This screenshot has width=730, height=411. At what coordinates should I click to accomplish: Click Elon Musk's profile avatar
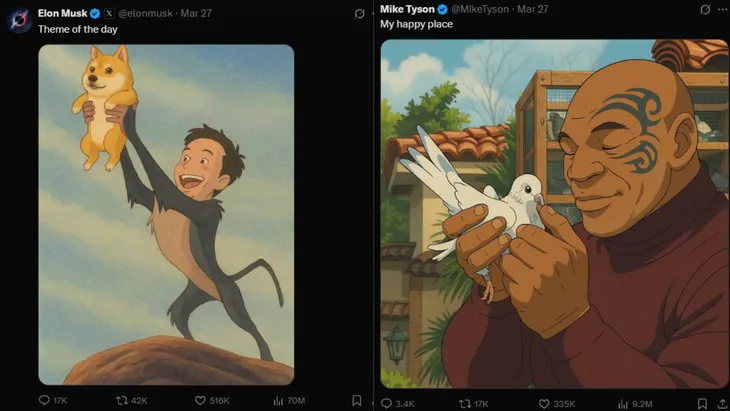20,20
